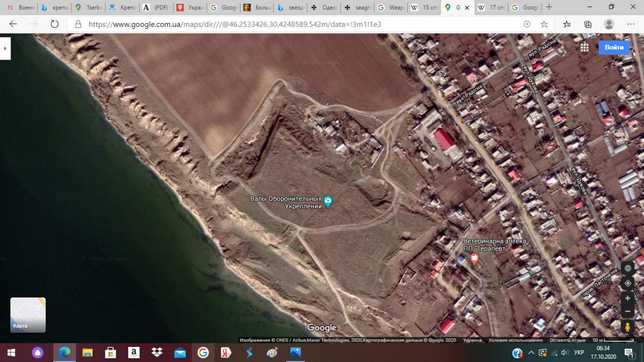The height and width of the screenshot is (362, 644).
Task: Click the Валы Оборонительных Укреплений photo marker
Action: (x=328, y=202)
